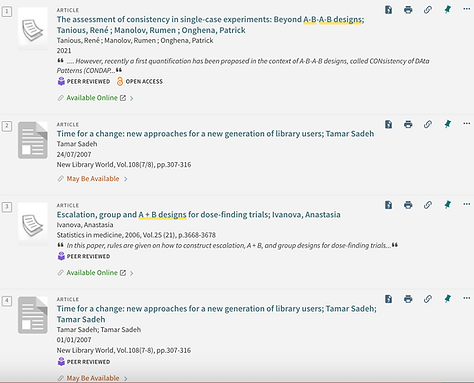Select result number 1 checkbox
This screenshot has height=383, width=474.
click(7, 12)
